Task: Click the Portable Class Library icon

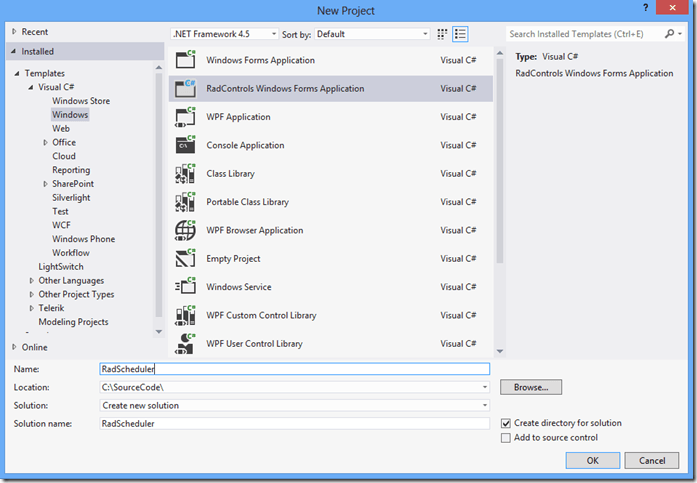Action: coord(185,202)
